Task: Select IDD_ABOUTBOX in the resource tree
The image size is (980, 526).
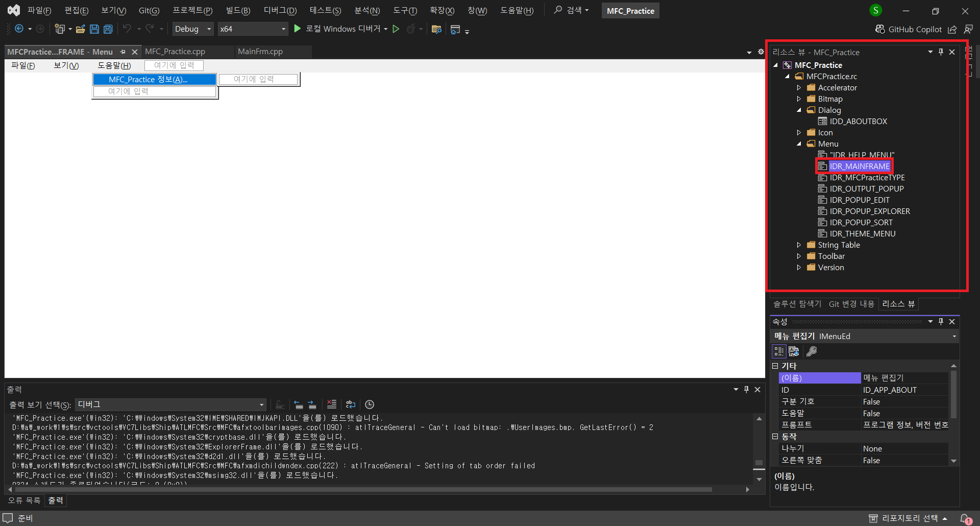Action: pos(858,122)
